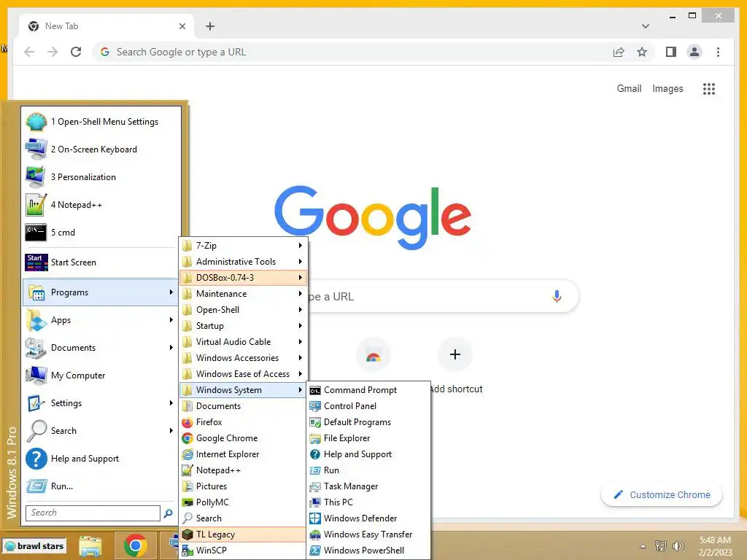Click taskbar volume speaker icon
Viewport: 747px width, 560px height.
pyautogui.click(x=678, y=545)
